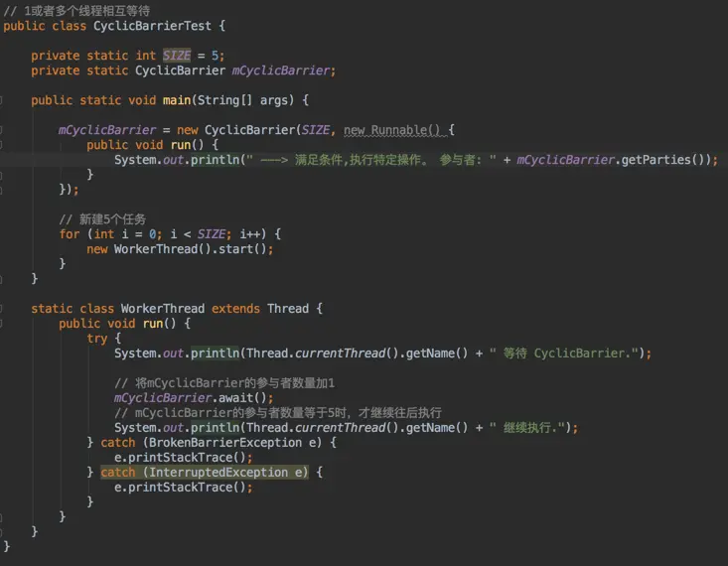Collapse the anonymous Runnable fold marker
Viewport: 728px width, 566px height.
tap(1, 130)
